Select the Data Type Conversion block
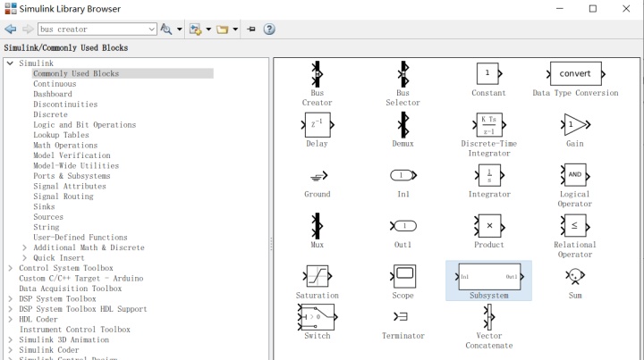 click(575, 74)
